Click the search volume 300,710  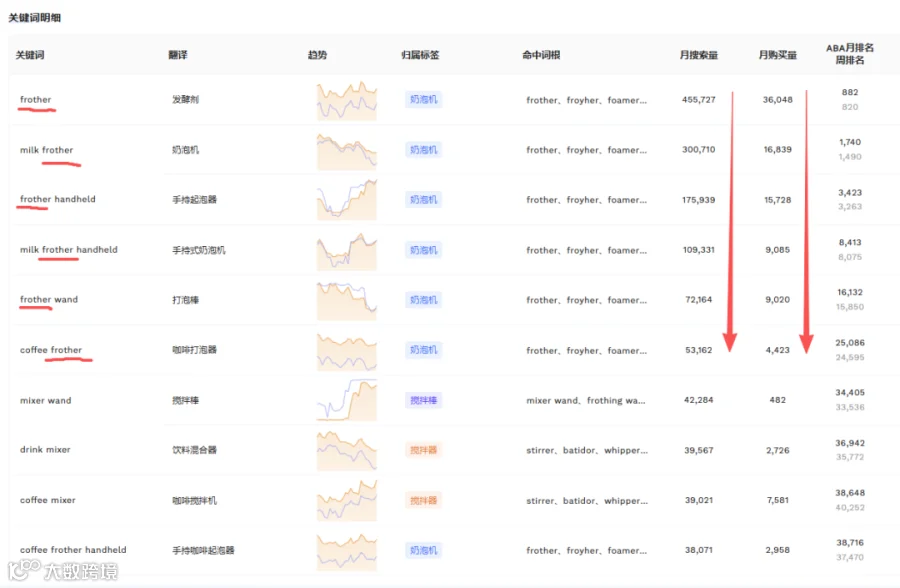(x=699, y=149)
